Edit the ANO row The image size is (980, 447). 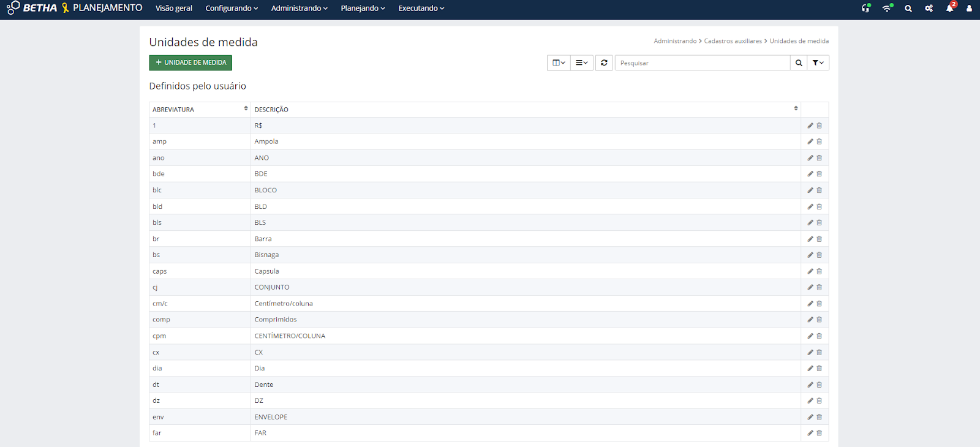pos(810,158)
